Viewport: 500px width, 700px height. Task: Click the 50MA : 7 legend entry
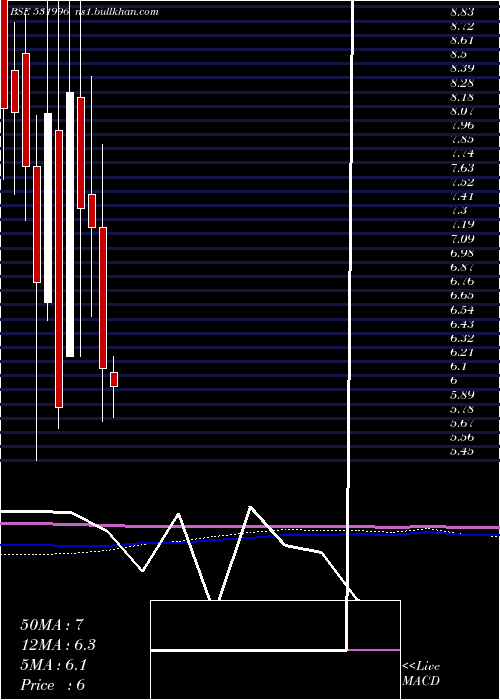tap(52, 625)
